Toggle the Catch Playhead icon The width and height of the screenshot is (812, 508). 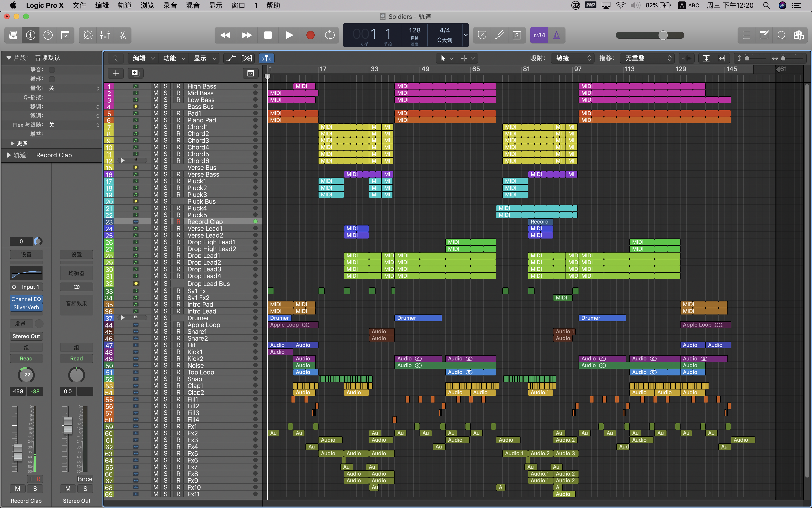(266, 59)
